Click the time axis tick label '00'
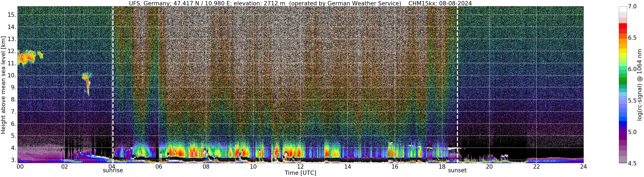The image size is (644, 177). [x=20, y=166]
